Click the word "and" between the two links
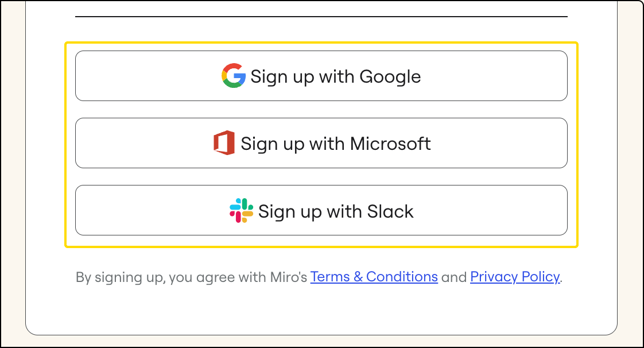Screen dimensions: 644x348 [x=454, y=277]
